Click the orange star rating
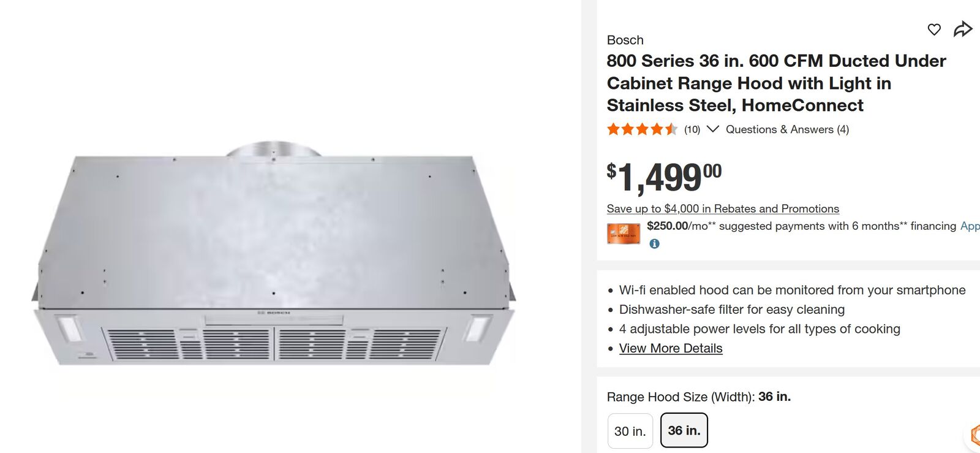Viewport: 980px width, 453px height. point(641,129)
